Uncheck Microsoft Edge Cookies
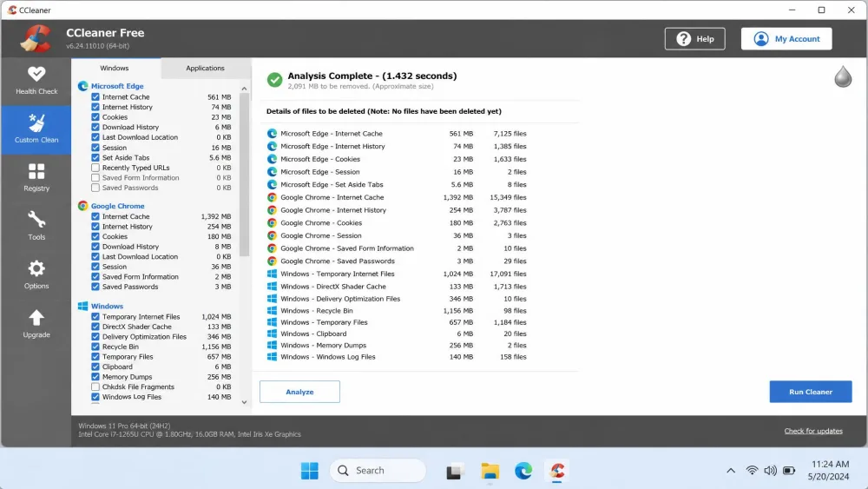The height and width of the screenshot is (489, 868). pos(95,117)
